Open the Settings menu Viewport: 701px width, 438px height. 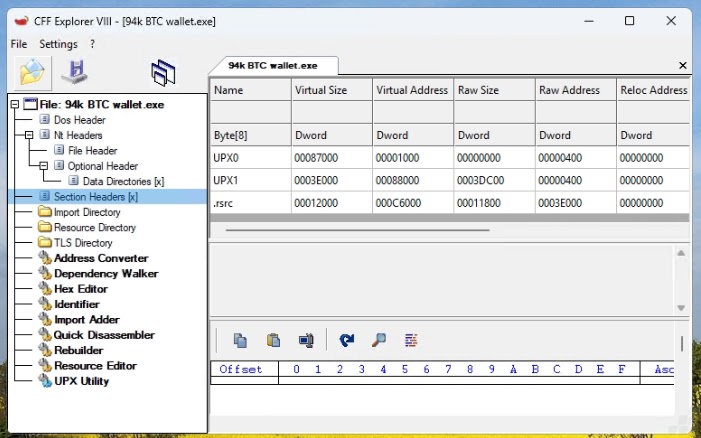pos(58,44)
